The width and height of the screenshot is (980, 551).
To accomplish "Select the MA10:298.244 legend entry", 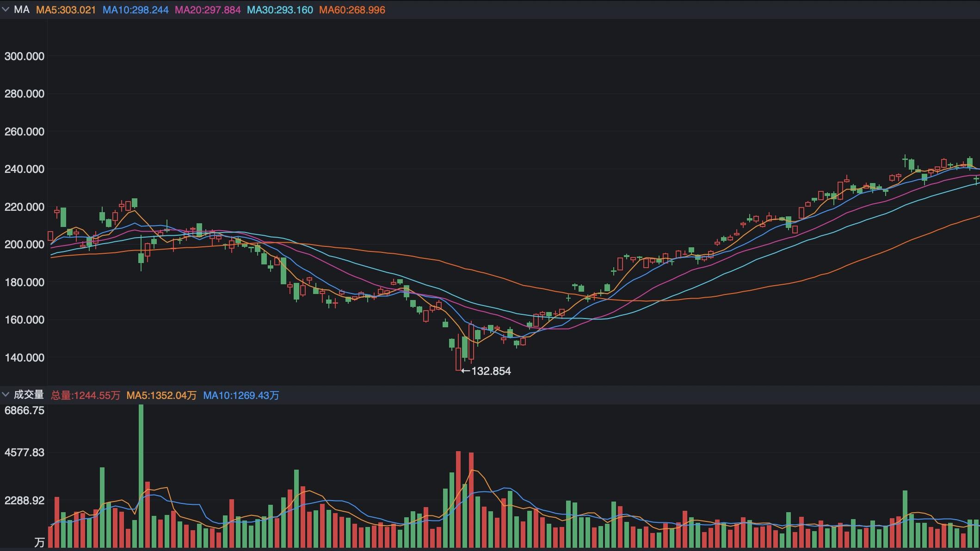I will (135, 10).
